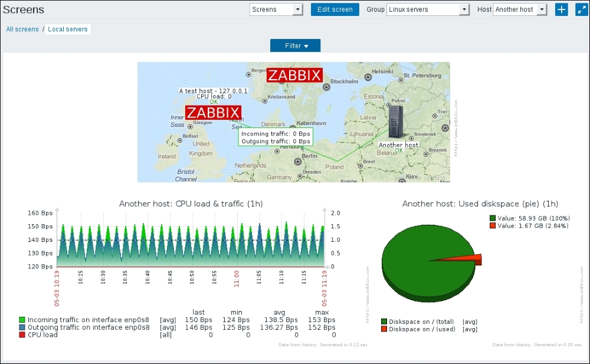Click the orange Diskspace on / (used) legend square
Image resolution: width=590 pixels, height=364 pixels.
tap(384, 329)
